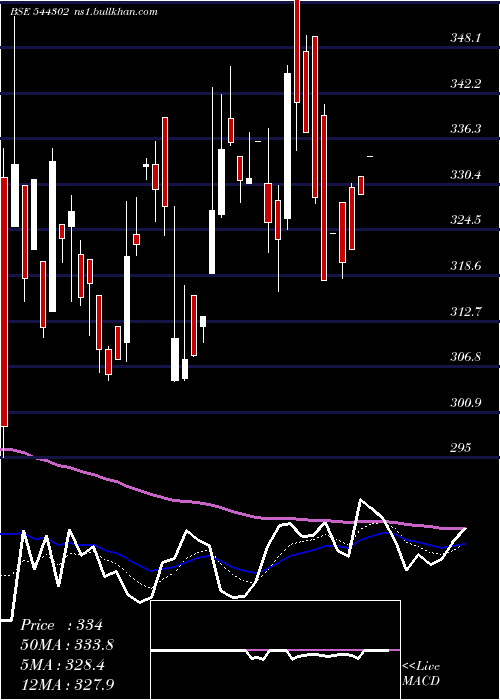Click the 318.6 price axis label
Screen dimensions: 500x700
pos(466,266)
